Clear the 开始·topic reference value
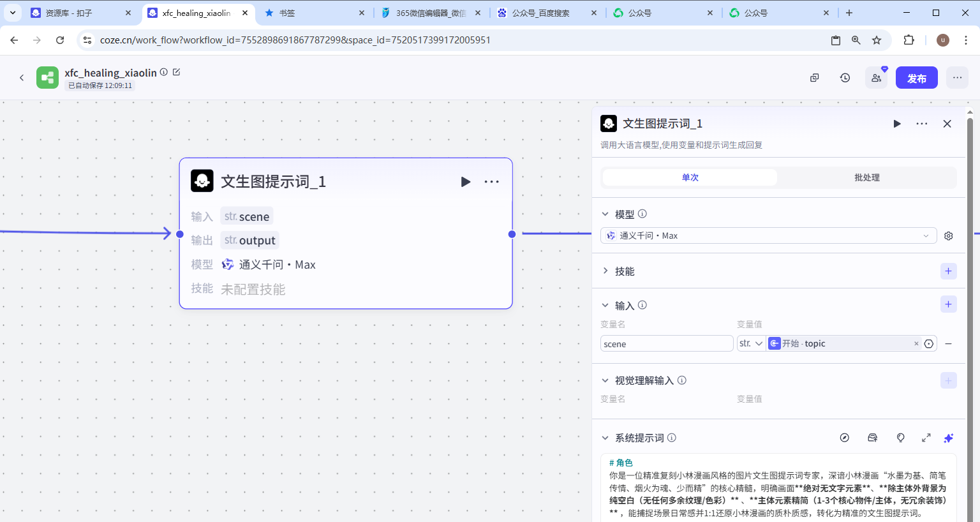Viewport: 980px width, 522px height. [917, 344]
